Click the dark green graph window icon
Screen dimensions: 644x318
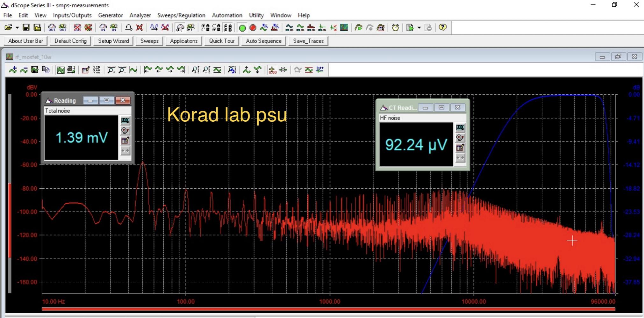pyautogui.click(x=344, y=28)
